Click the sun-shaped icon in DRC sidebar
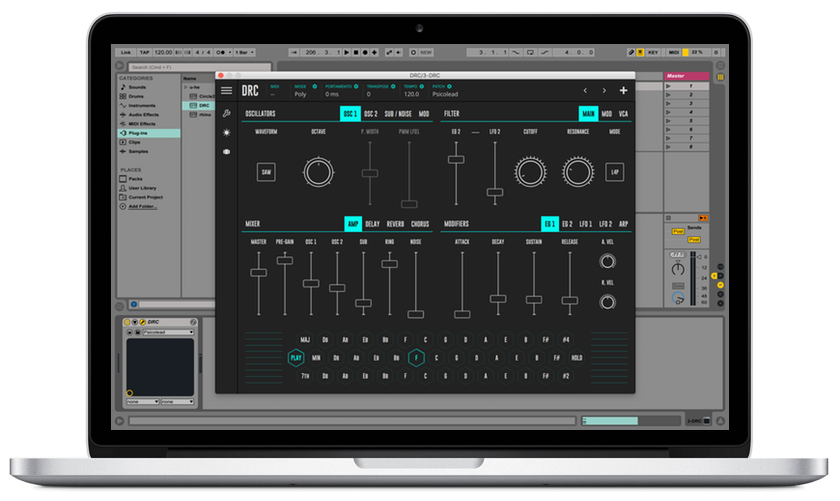This screenshot has height=501, width=840. pyautogui.click(x=227, y=132)
